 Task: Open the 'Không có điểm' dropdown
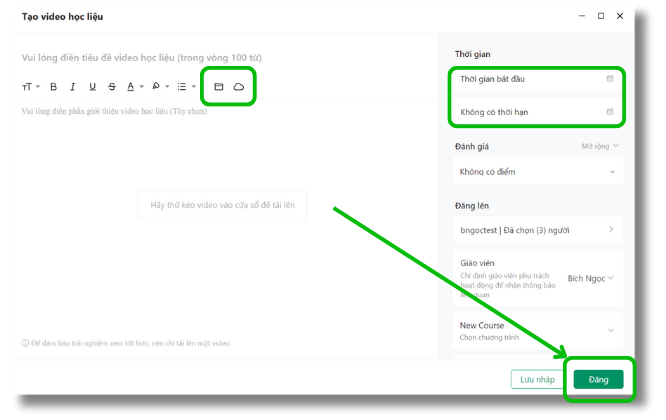[x=537, y=172]
